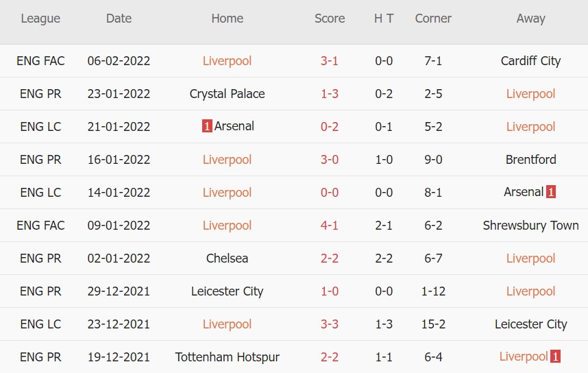Select Chelsea in the Home column

(x=227, y=258)
